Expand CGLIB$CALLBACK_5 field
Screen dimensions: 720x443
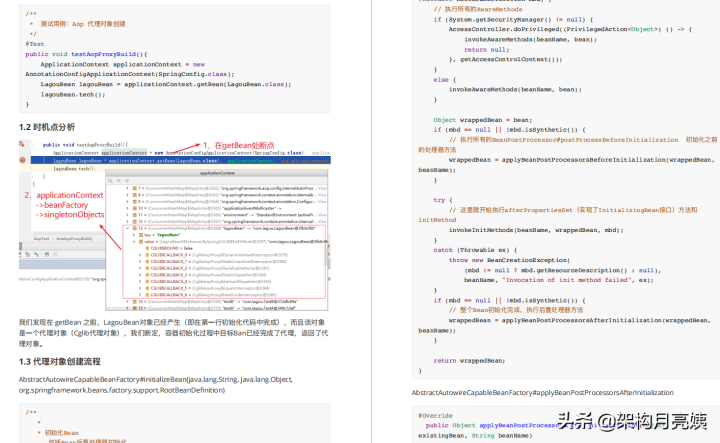tap(140, 288)
